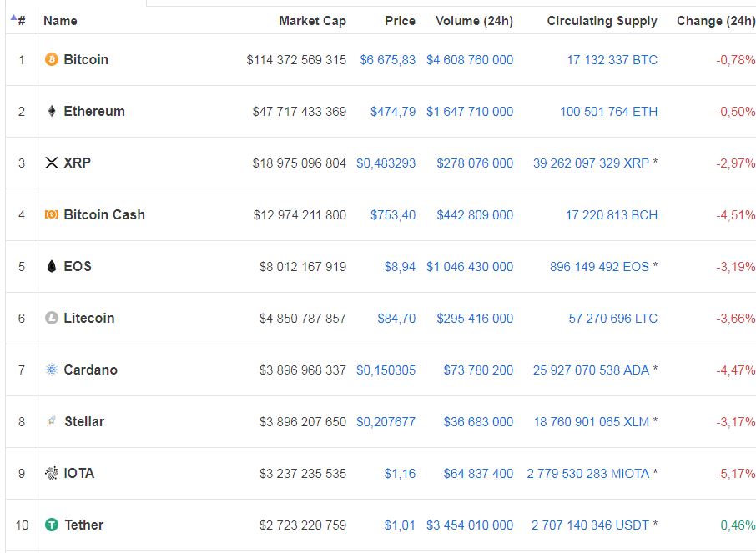The image size is (756, 553).
Task: Click Ethereum price $474,79
Action: tap(393, 112)
